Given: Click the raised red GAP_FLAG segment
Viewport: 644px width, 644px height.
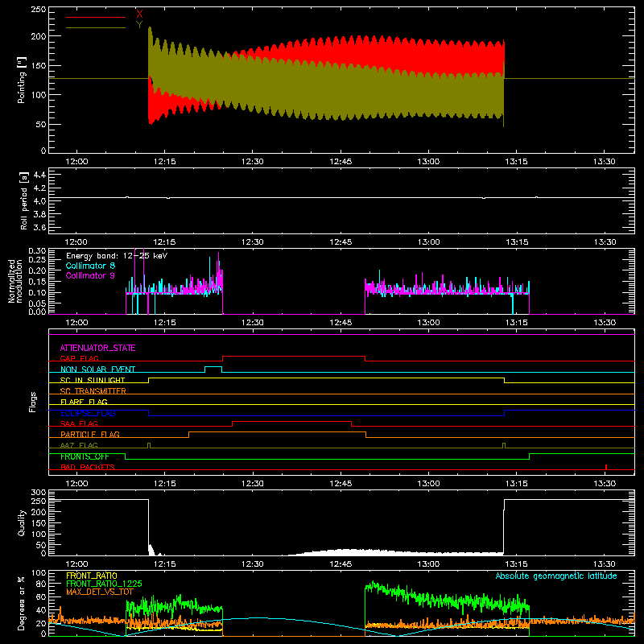Looking at the screenshot, I should [294, 357].
